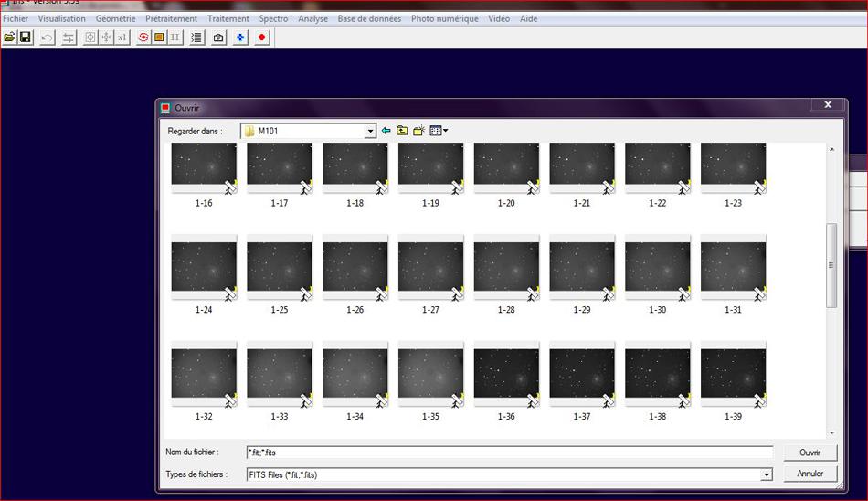The width and height of the screenshot is (868, 501).
Task: Open the Aide menu
Action: pyautogui.click(x=529, y=19)
